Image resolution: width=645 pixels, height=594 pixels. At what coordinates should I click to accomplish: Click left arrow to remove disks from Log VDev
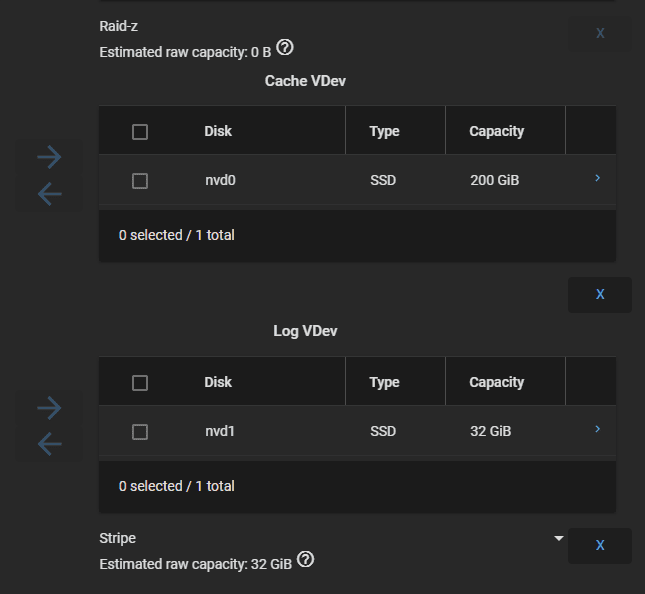[x=49, y=444]
